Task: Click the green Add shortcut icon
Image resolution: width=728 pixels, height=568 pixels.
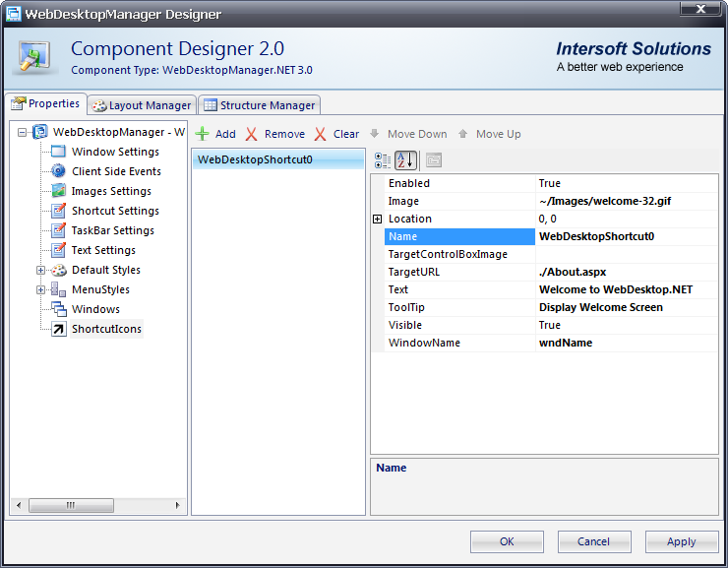Action: coord(202,134)
